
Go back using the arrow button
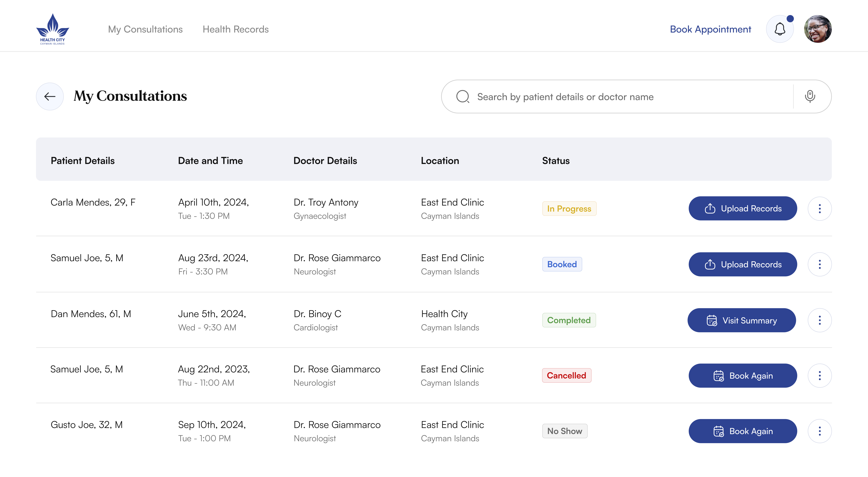(50, 96)
